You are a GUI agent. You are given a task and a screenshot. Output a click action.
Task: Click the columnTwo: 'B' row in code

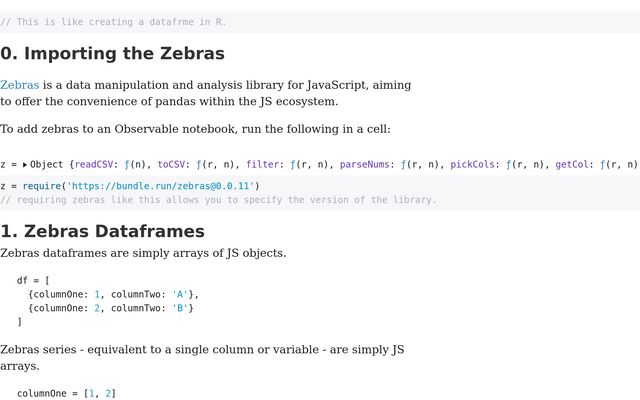111,308
